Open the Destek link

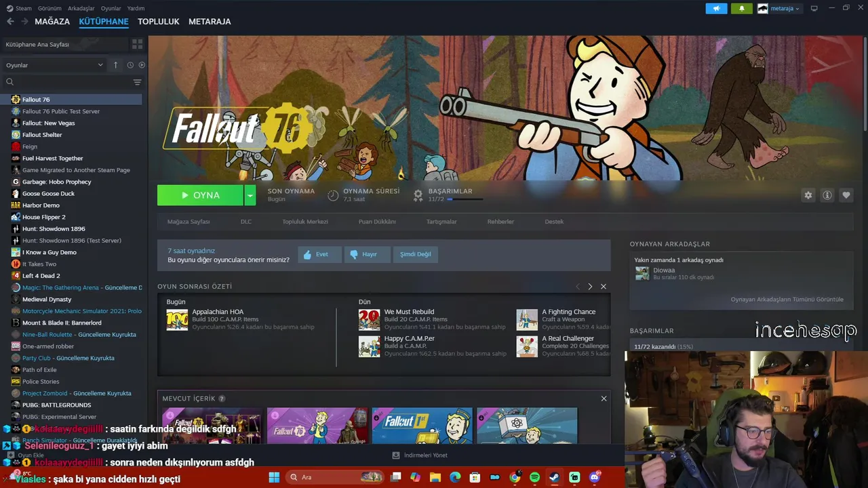tap(554, 222)
